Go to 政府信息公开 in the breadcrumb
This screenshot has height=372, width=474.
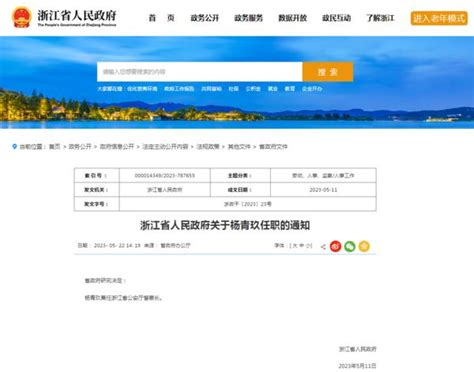point(117,147)
